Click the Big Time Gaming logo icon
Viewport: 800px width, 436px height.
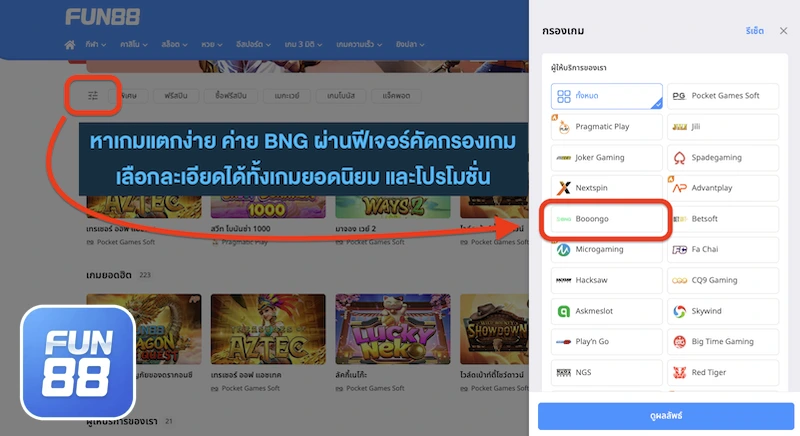coord(680,342)
